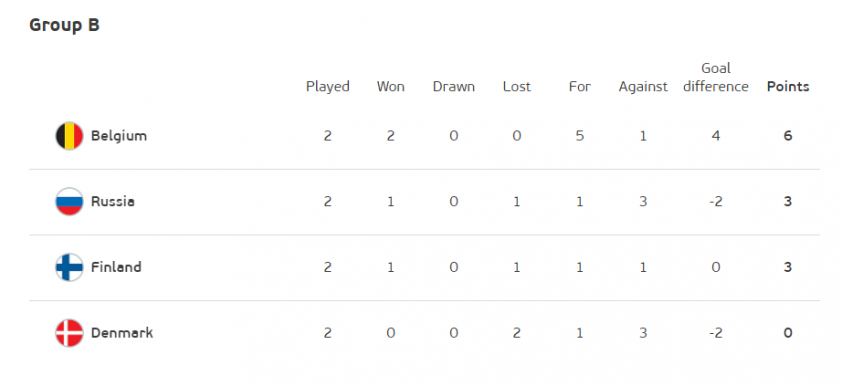
Task: Click Belgium's points value of 6
Action: pyautogui.click(x=788, y=136)
